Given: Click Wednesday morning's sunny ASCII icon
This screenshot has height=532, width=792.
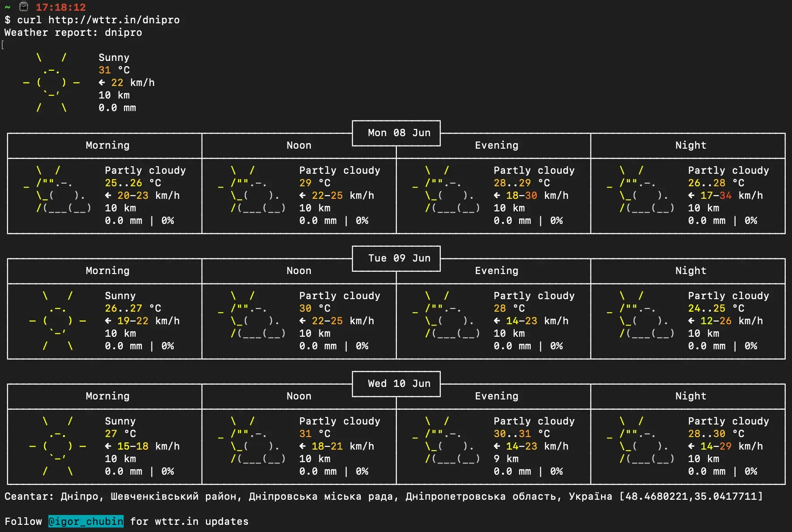Looking at the screenshot, I should click(x=57, y=446).
